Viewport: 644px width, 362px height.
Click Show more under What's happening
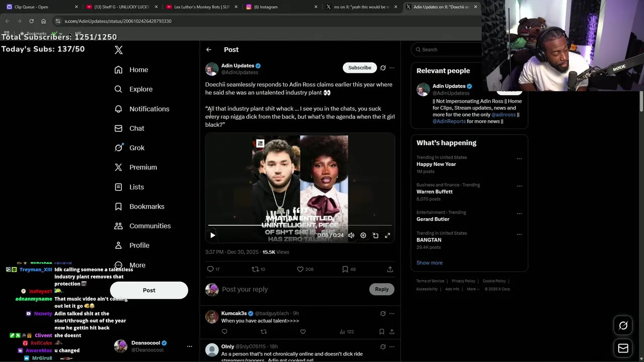tap(430, 262)
